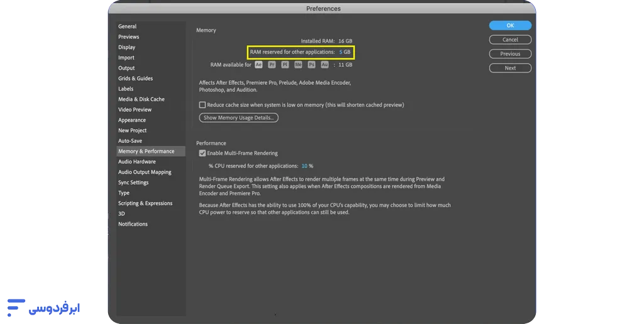Dismiss dialog with the Cancel button
The width and height of the screenshot is (644, 324).
click(x=510, y=40)
